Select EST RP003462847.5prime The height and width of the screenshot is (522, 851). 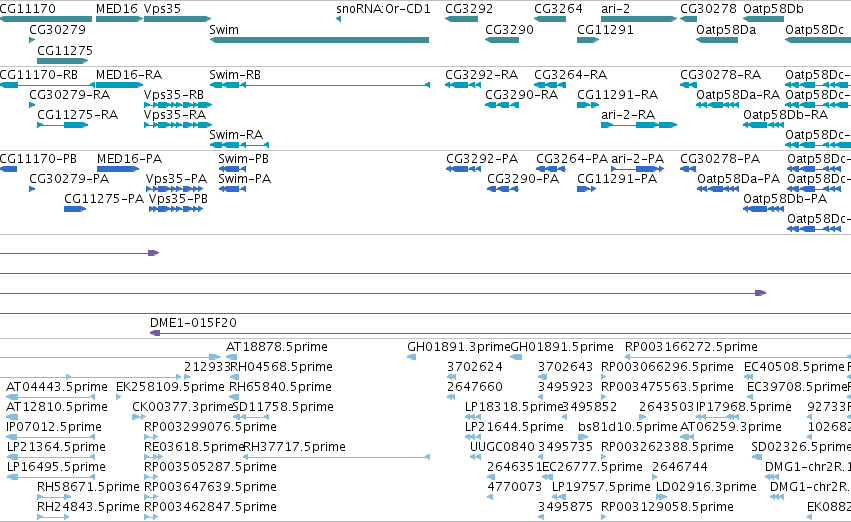(210, 507)
